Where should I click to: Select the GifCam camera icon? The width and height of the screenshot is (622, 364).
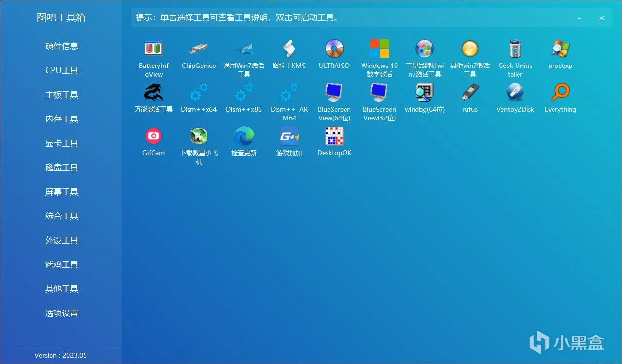tap(154, 136)
